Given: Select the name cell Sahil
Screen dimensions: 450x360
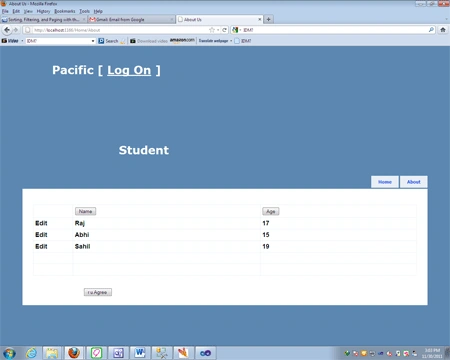Looking at the screenshot, I should pos(83,247).
